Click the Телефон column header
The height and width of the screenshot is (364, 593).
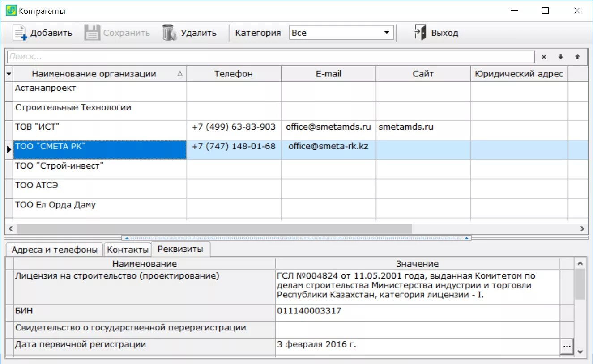(x=234, y=74)
